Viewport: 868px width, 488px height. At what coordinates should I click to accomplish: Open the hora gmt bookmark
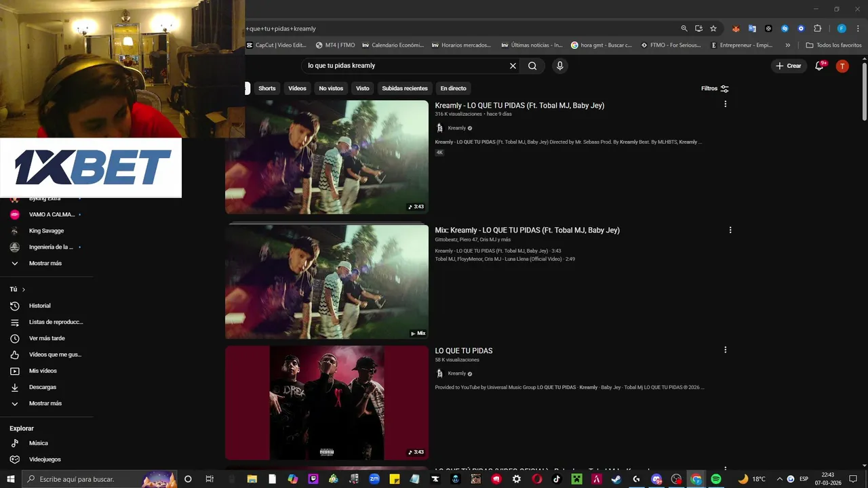[x=601, y=45]
